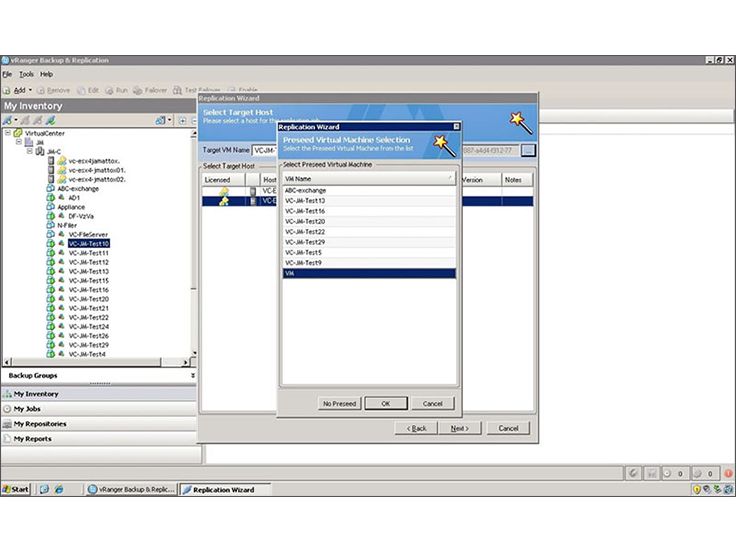Screen dimensions: 736x552
Task: Click expand-all plus icon in inventory toolbar
Action: [x=183, y=121]
